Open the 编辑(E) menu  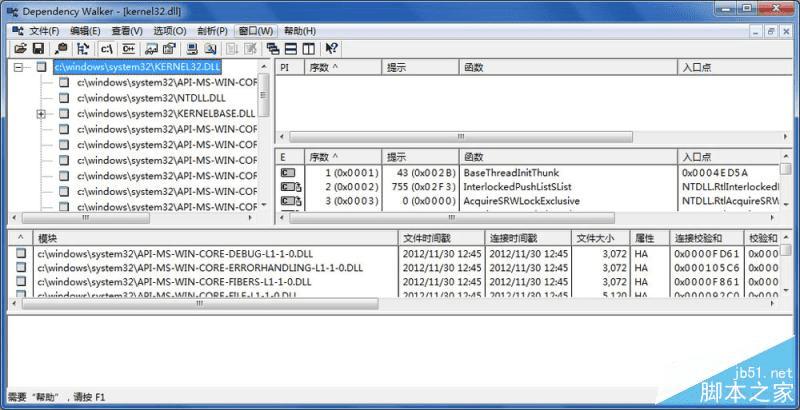85,31
